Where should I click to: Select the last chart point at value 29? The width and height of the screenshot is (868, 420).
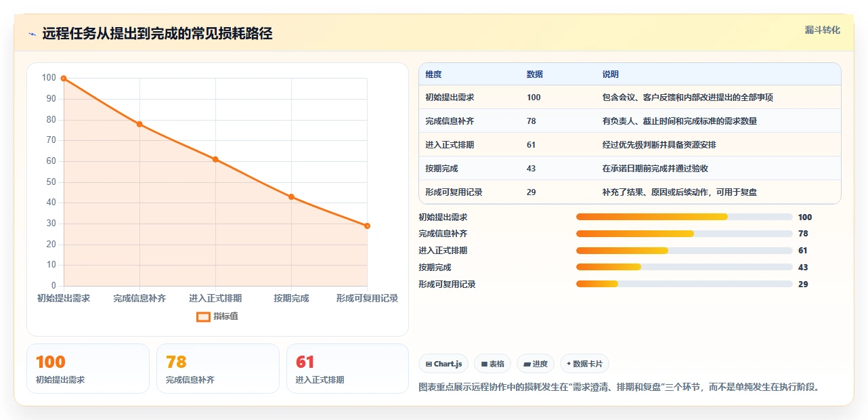367,226
